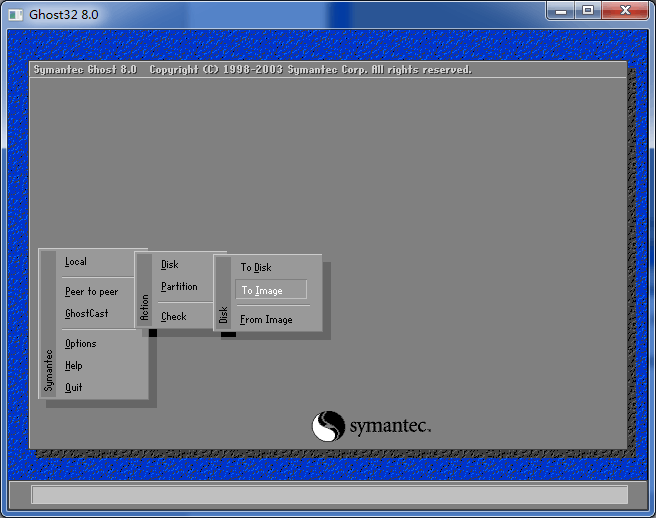The width and height of the screenshot is (656, 518).
Task: Click the Ghost32 8.0 title text
Action: click(64, 15)
